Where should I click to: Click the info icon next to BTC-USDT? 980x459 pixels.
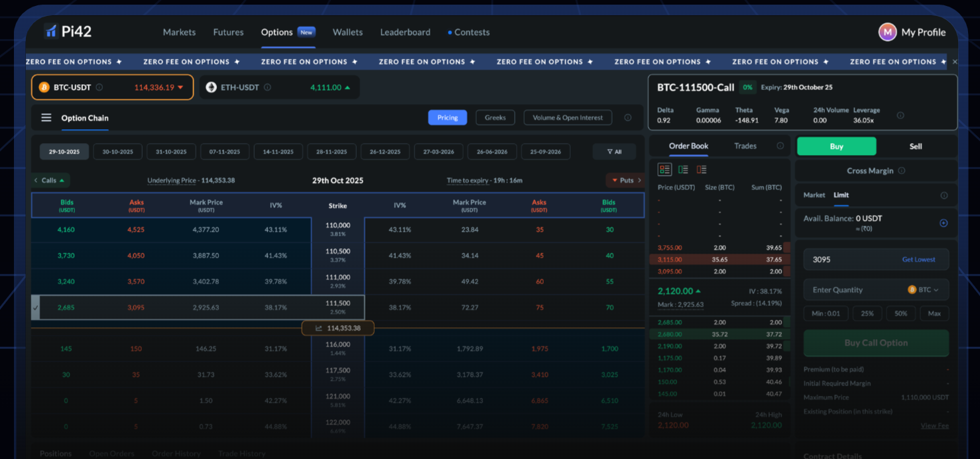99,87
